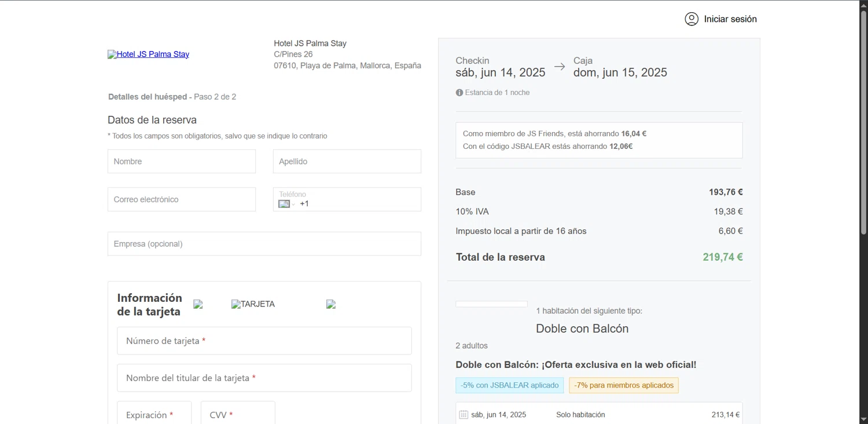Click the Nombre del titular de la tarjeta field
Screen dimensions: 868x424
tap(264, 378)
